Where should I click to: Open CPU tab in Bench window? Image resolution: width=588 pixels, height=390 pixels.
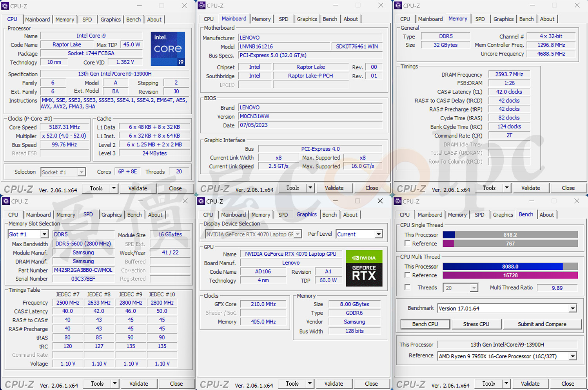405,215
